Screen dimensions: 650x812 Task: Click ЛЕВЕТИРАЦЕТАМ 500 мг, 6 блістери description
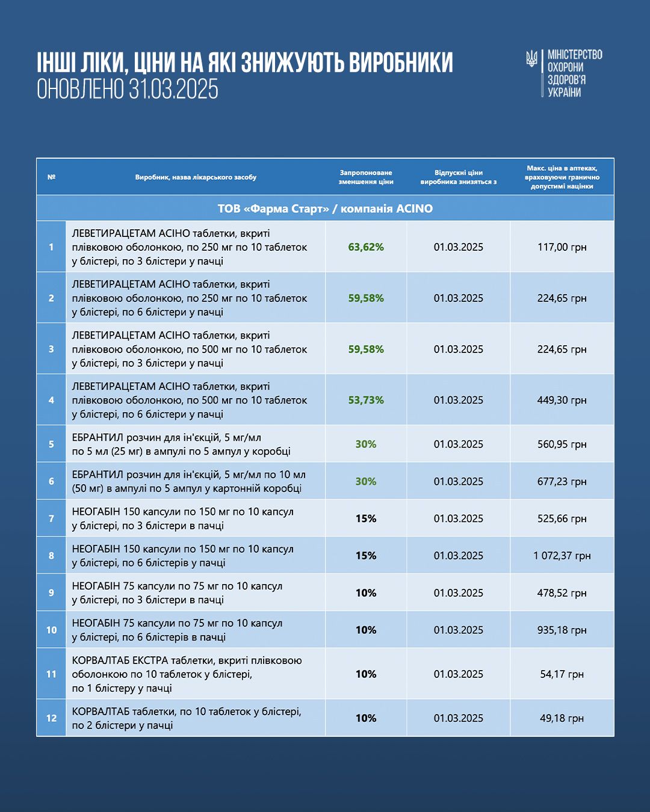coord(190,401)
